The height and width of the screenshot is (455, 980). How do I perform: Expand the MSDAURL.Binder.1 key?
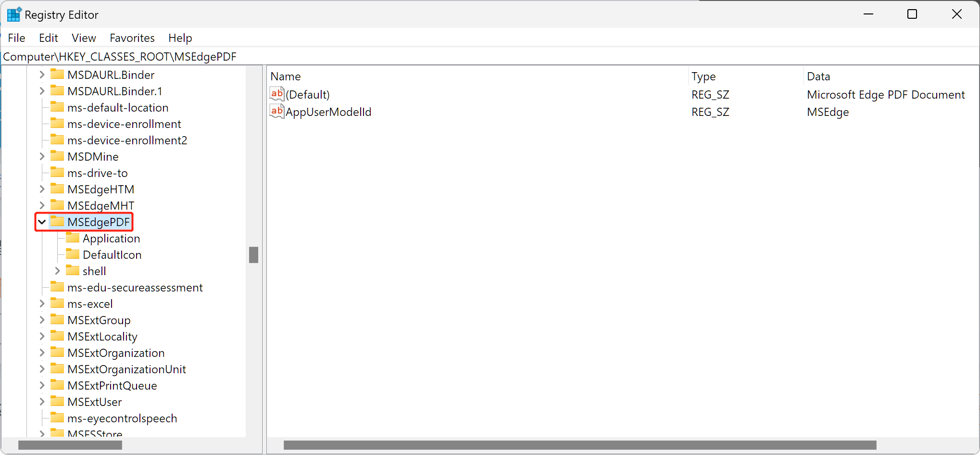tap(42, 91)
